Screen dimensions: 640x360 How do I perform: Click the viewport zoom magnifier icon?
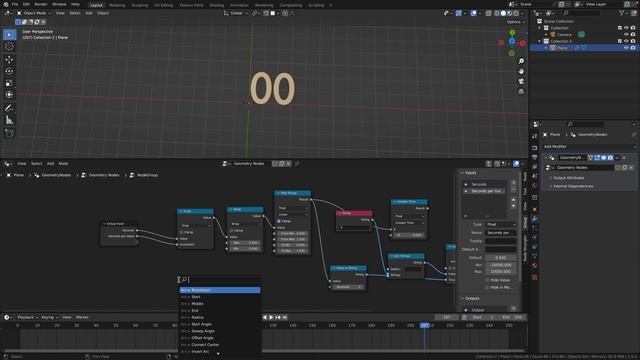point(521,61)
